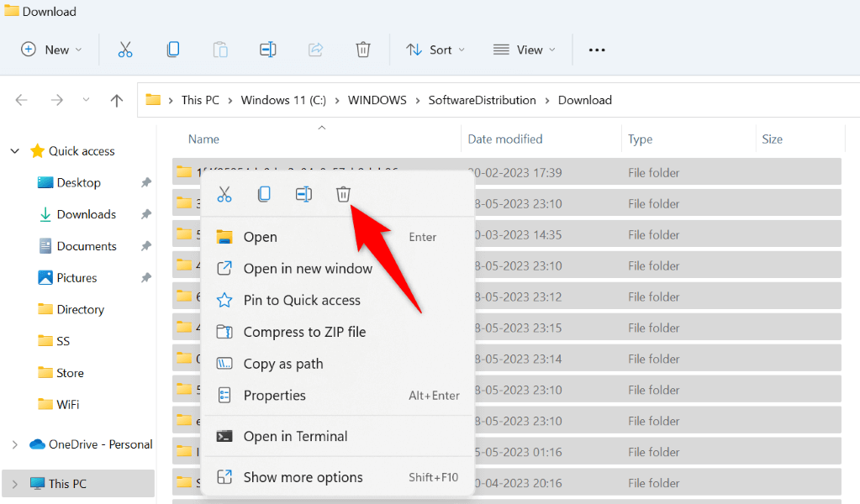Click the Delete trash icon in the top toolbar

point(363,50)
